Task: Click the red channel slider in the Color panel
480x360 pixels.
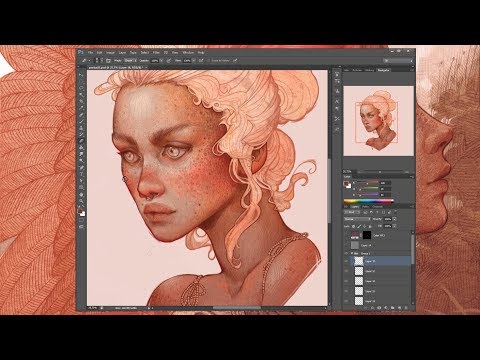Action: coord(368,183)
